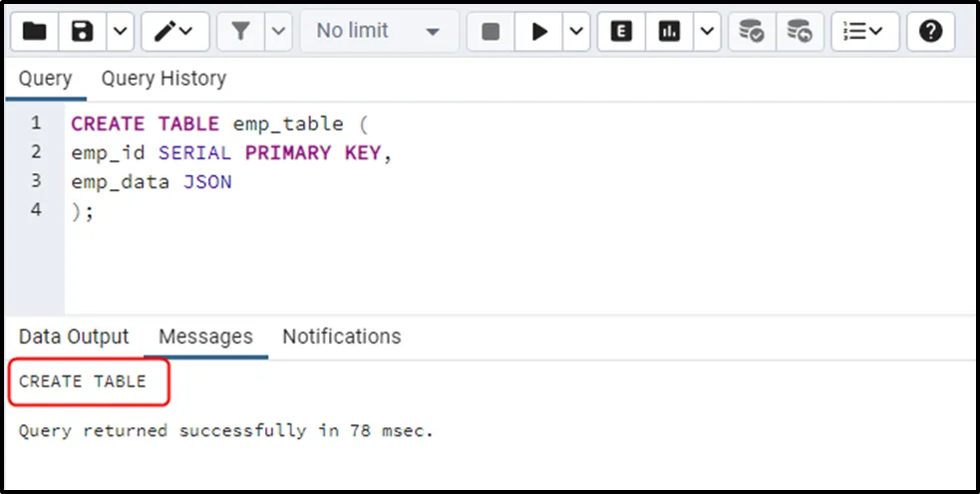Open the No limit rows dropdown
The width and height of the screenshot is (980, 494).
(379, 32)
